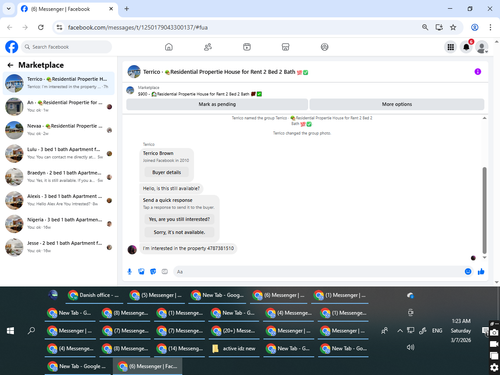Open the Chrome three-dot menu

click(x=490, y=27)
